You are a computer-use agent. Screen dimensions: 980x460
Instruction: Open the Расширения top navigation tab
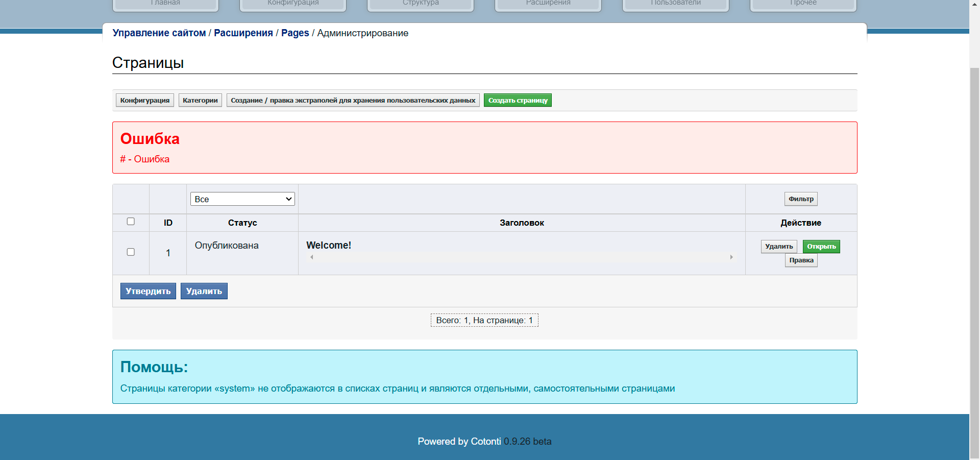point(548,4)
